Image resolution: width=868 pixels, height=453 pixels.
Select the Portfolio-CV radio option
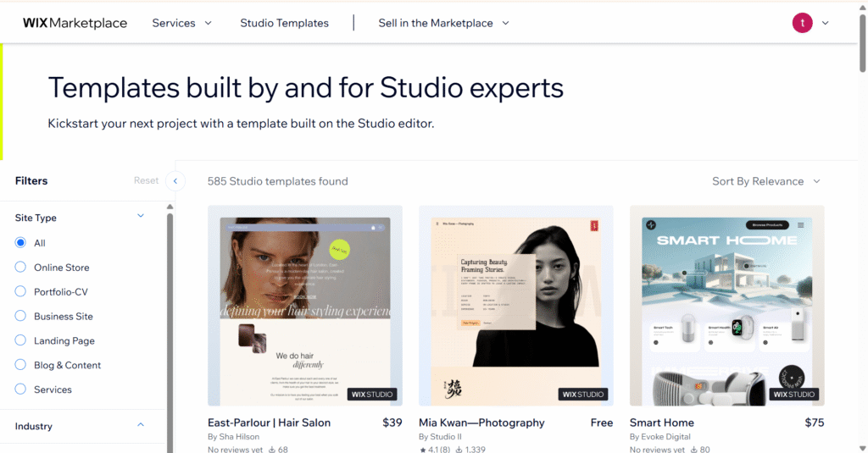tap(20, 292)
